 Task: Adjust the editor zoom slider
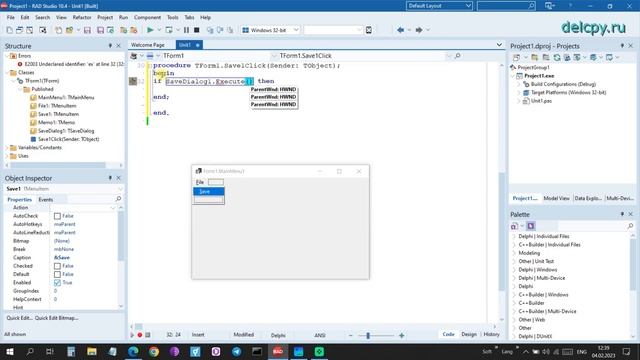[x=368, y=335]
